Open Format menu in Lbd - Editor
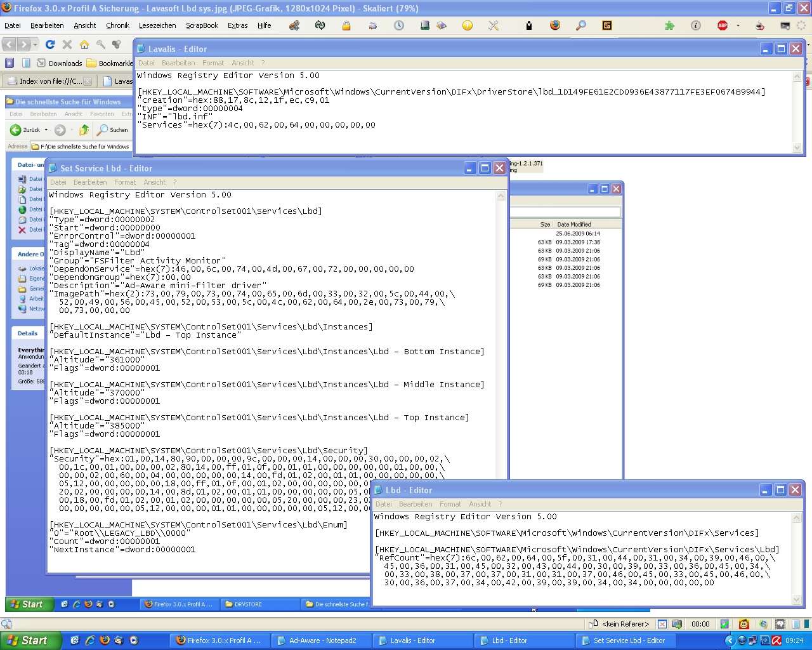 point(450,504)
